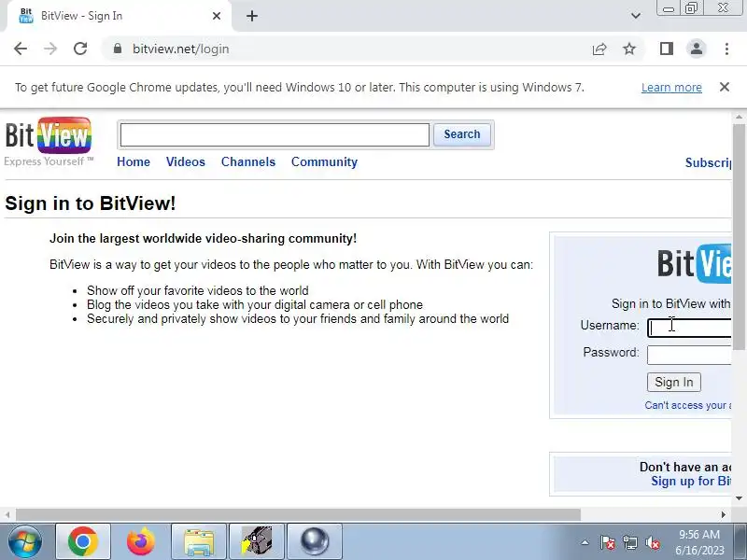This screenshot has width=747, height=560.
Task: Open the Sign up for BitView link
Action: pyautogui.click(x=691, y=481)
